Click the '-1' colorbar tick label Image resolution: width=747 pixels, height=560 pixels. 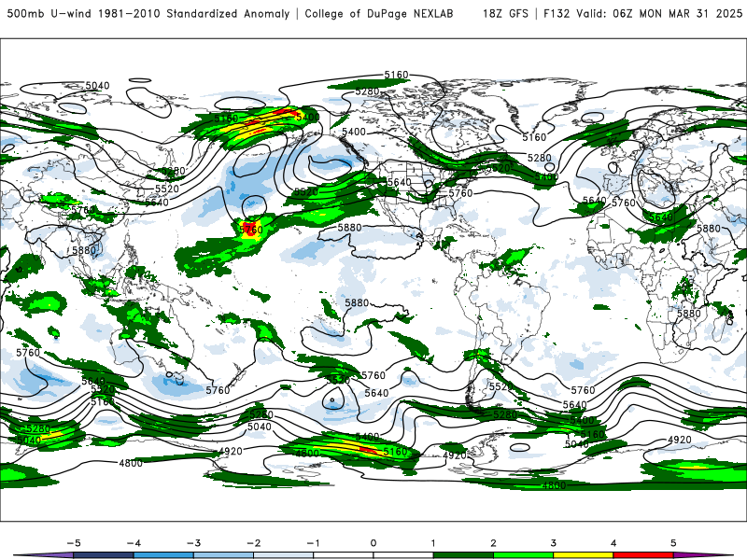(x=313, y=543)
